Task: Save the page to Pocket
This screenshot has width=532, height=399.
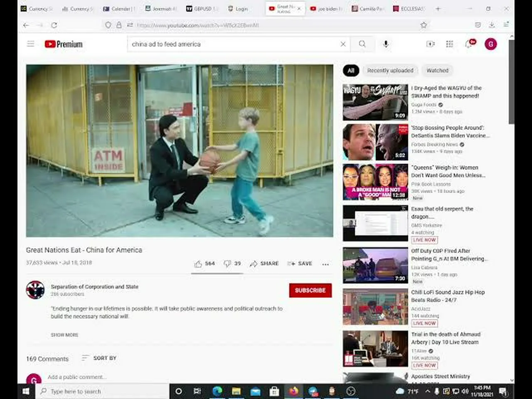Action: [x=478, y=25]
